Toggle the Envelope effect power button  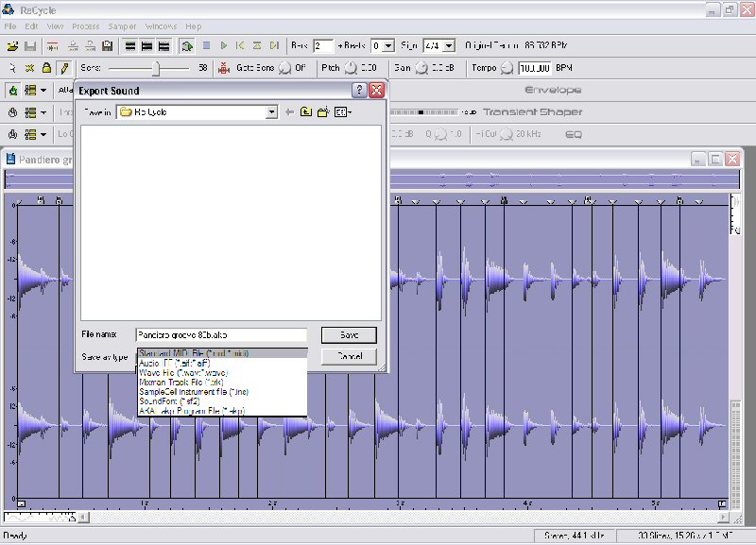[13, 91]
